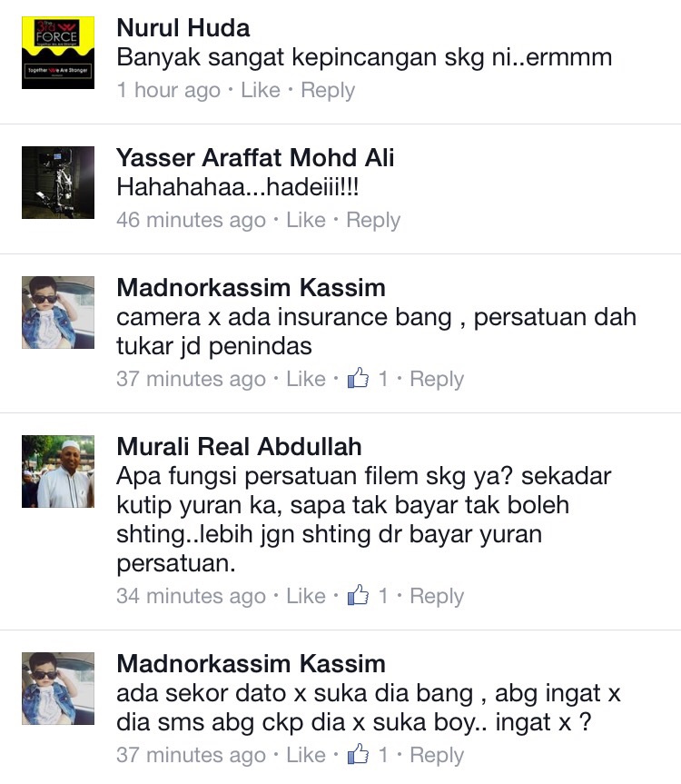Screen dimensions: 681x784
Task: Open the avatar beside the 'camera x ada insurance' comment
Action: coord(58,313)
